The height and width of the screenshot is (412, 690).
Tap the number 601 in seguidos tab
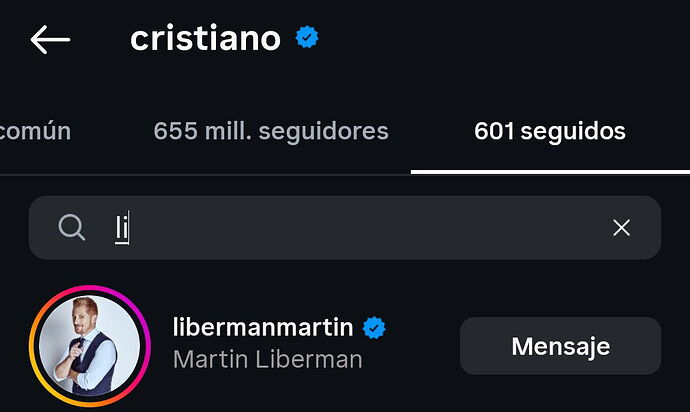pyautogui.click(x=494, y=131)
